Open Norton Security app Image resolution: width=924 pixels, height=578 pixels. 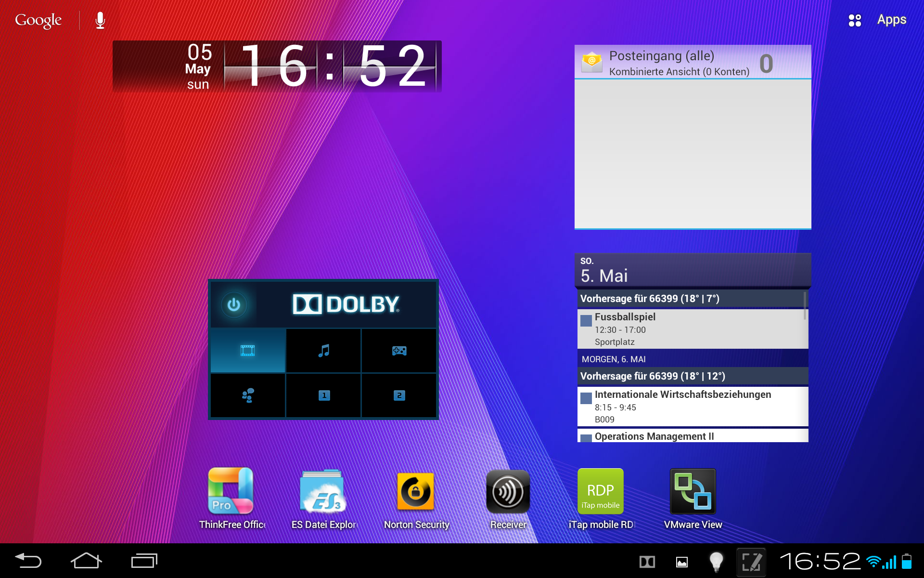click(x=416, y=491)
